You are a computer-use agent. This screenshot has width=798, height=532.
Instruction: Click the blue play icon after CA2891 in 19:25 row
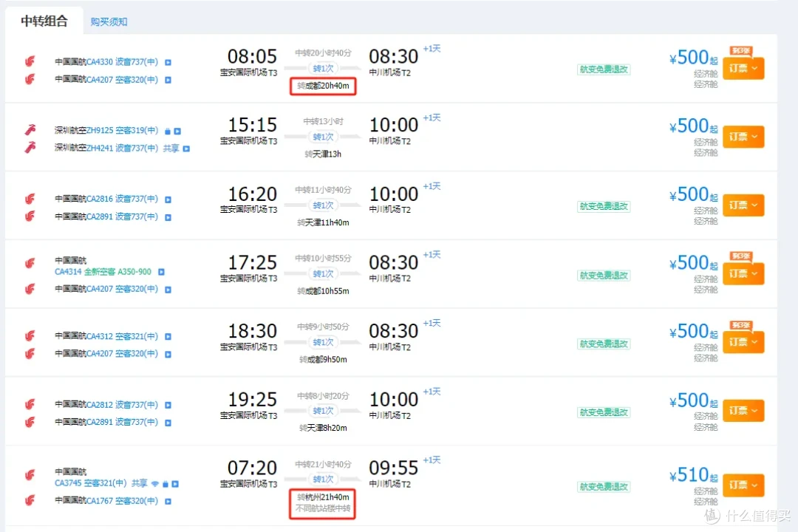tap(168, 423)
